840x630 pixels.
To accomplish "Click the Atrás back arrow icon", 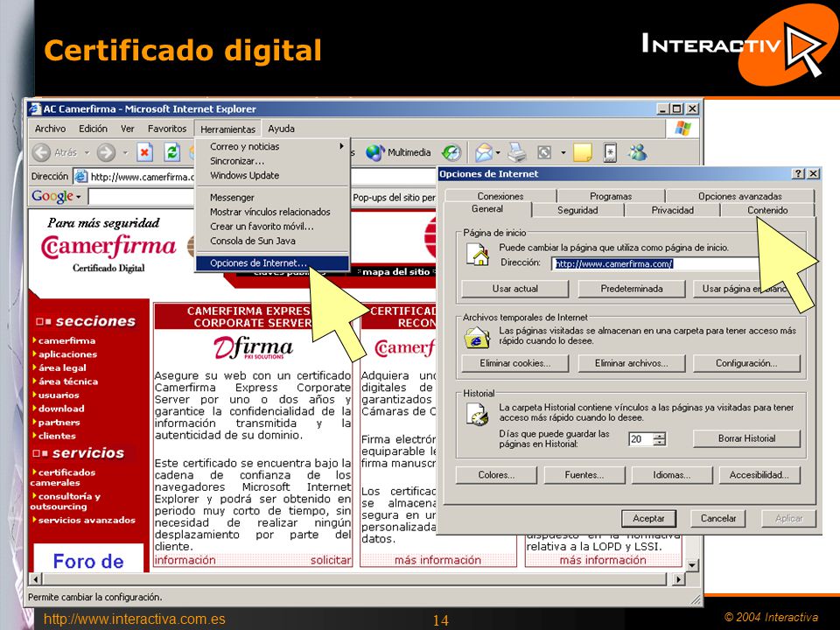I will point(42,152).
